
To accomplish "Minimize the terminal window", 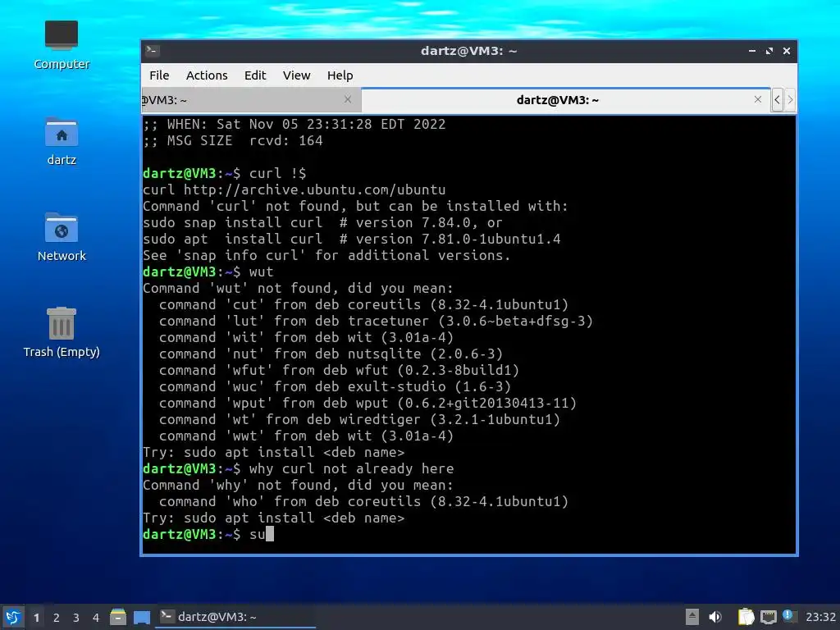I will 752,51.
